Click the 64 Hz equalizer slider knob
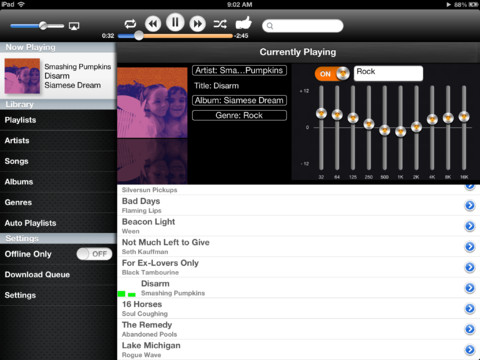Viewport: 480px width, 360px height. [337, 115]
